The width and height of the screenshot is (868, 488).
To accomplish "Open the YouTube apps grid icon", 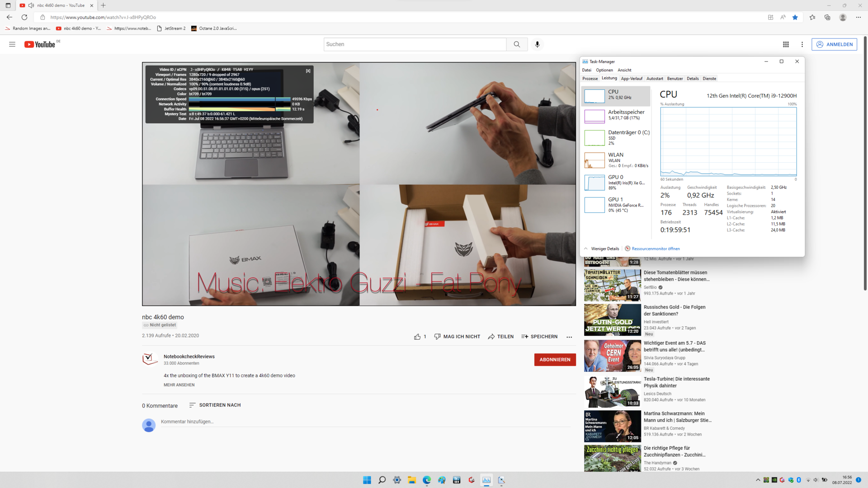I will pos(786,44).
